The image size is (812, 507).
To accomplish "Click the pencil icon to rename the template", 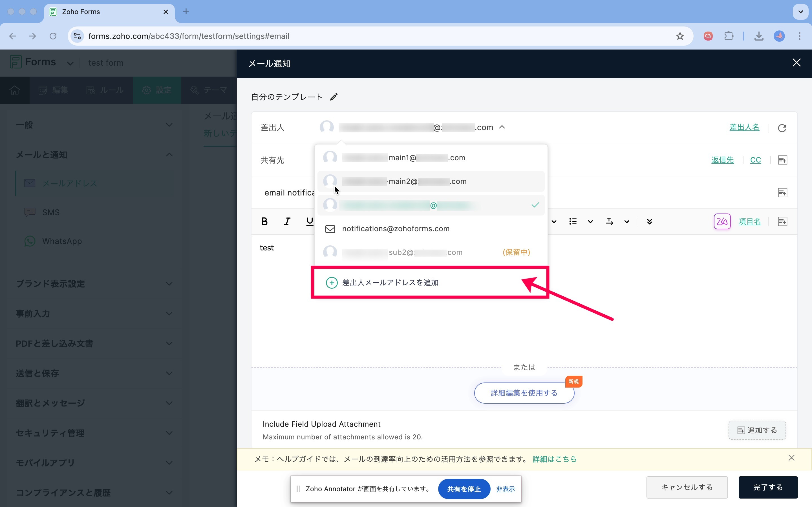I will (x=334, y=97).
